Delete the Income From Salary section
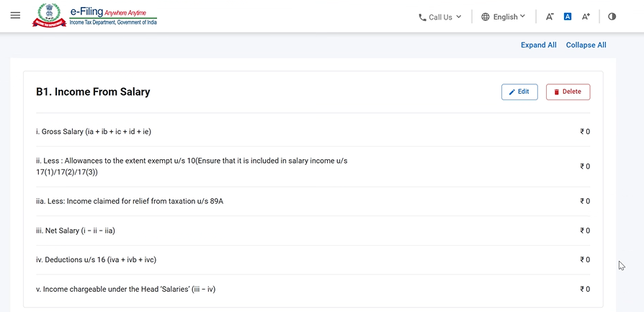This screenshot has height=312, width=644. 568,92
